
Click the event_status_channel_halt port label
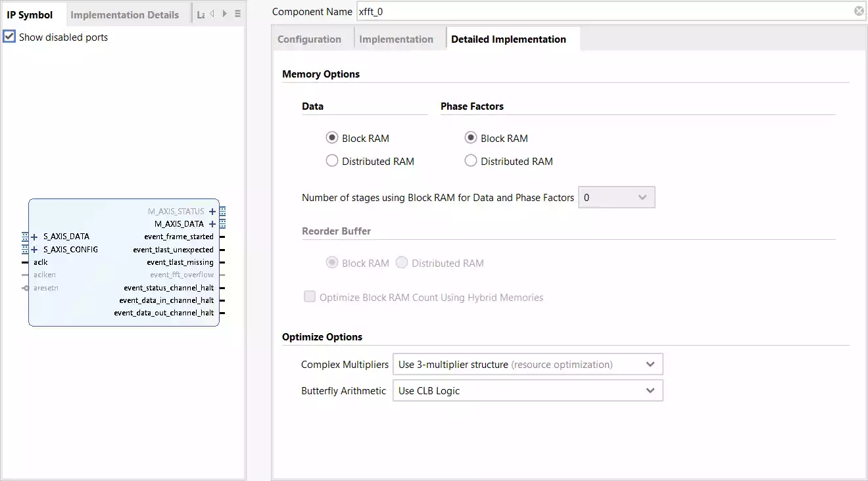(x=169, y=288)
